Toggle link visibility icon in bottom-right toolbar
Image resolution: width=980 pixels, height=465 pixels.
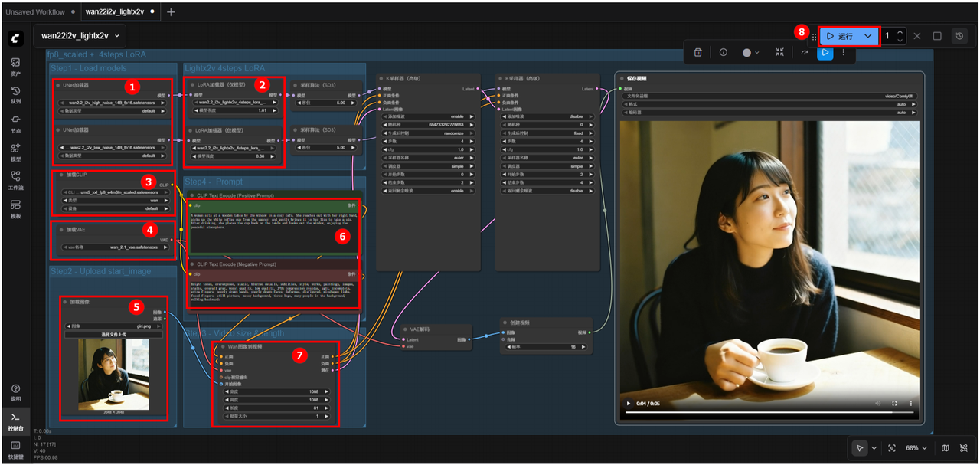[x=964, y=448]
